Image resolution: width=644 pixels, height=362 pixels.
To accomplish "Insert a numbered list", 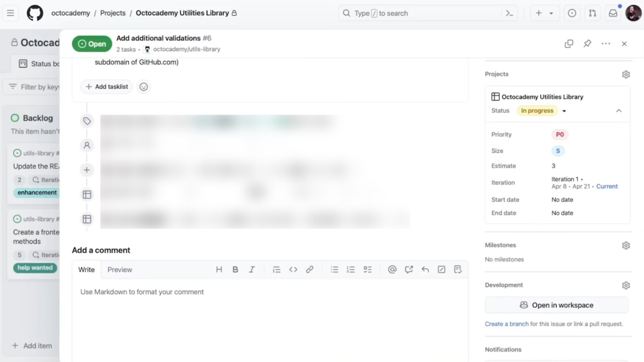I will point(351,270).
